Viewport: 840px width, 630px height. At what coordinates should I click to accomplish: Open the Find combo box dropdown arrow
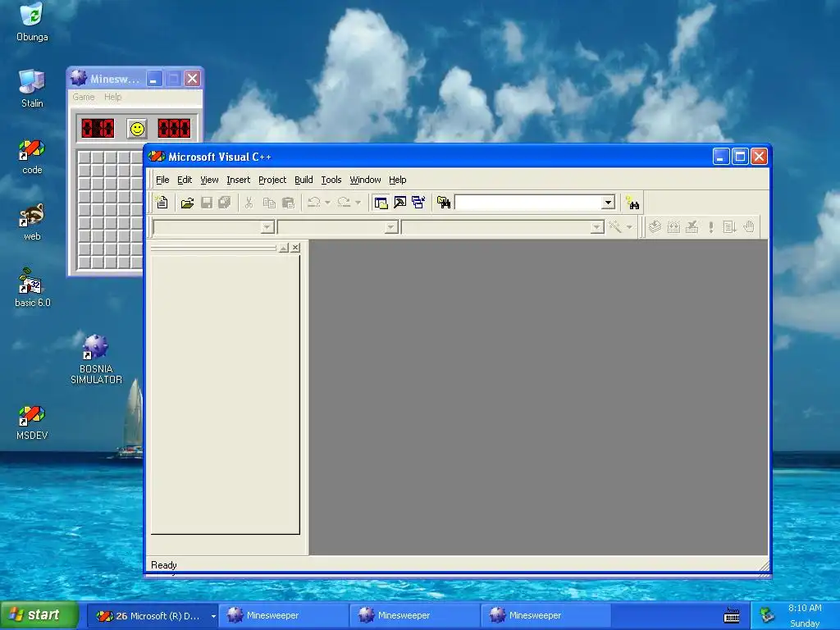608,203
